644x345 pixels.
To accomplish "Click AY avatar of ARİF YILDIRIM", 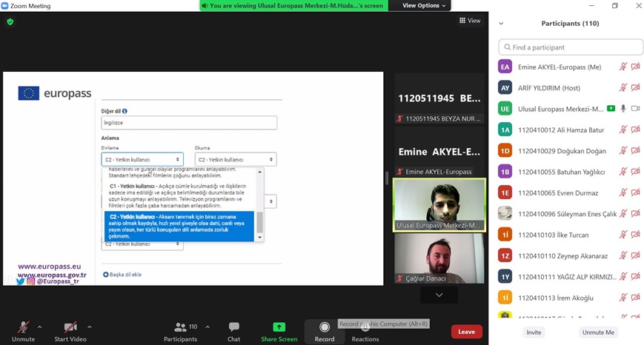I will [x=505, y=88].
